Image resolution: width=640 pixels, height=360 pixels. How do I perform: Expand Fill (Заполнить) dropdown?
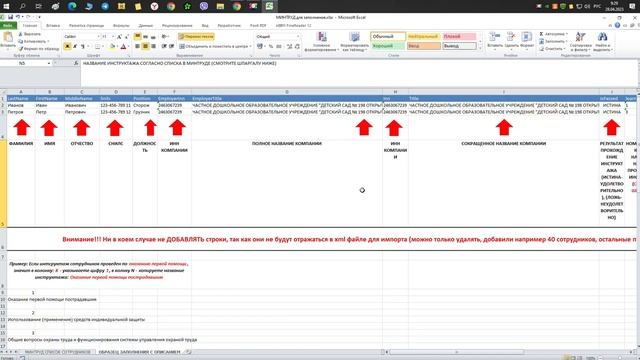tap(567, 41)
